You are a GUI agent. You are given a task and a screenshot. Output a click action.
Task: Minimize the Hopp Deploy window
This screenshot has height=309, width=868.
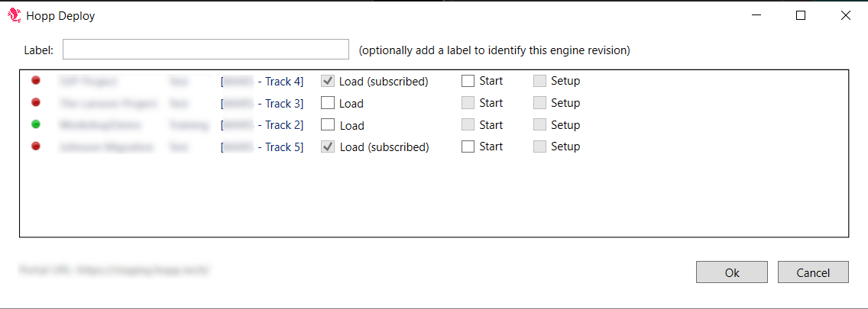click(x=756, y=15)
